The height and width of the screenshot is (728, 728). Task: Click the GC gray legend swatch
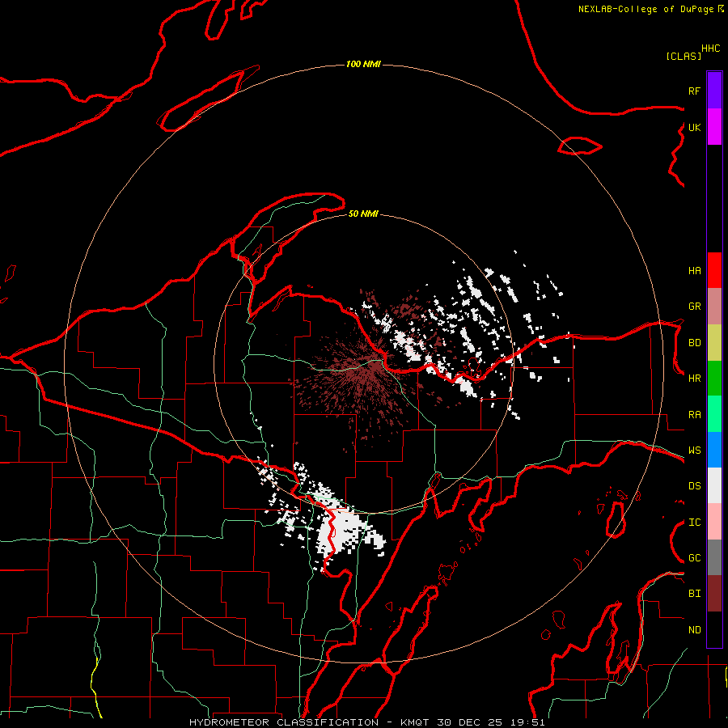pos(714,557)
